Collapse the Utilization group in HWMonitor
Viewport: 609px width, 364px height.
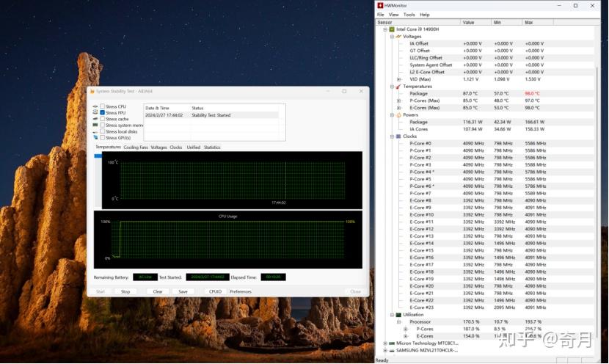(x=392, y=315)
